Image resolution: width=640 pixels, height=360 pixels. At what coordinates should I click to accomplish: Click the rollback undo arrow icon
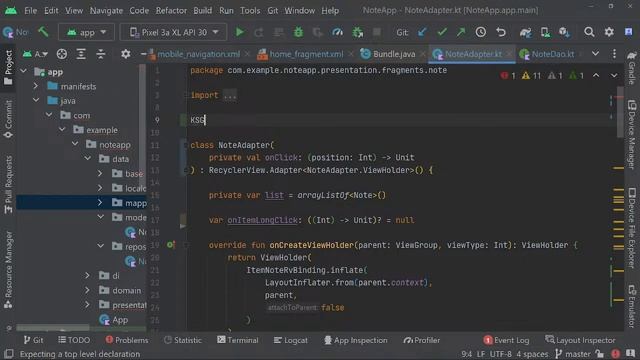[501, 32]
